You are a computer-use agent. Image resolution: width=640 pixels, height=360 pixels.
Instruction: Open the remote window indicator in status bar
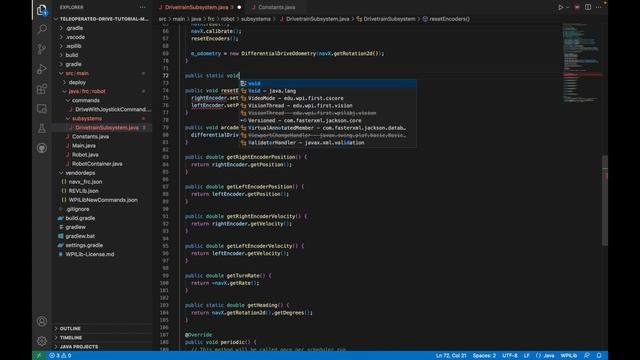39,356
